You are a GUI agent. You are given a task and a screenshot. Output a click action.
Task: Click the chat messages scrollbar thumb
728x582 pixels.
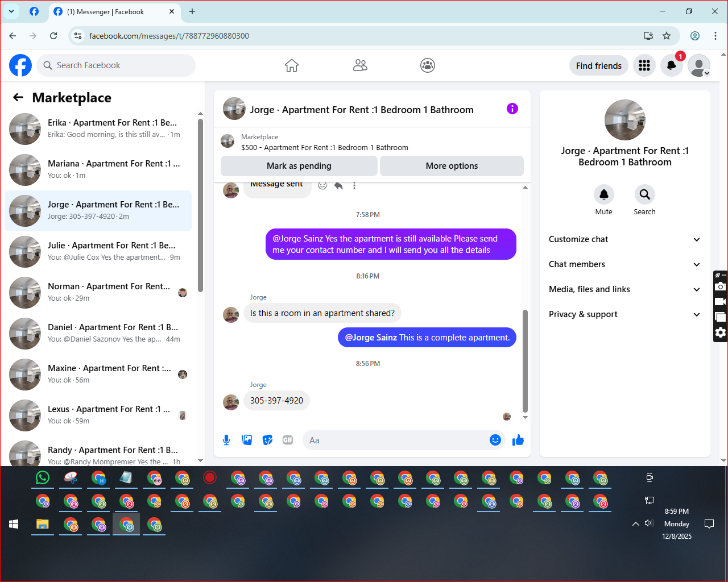click(x=525, y=361)
